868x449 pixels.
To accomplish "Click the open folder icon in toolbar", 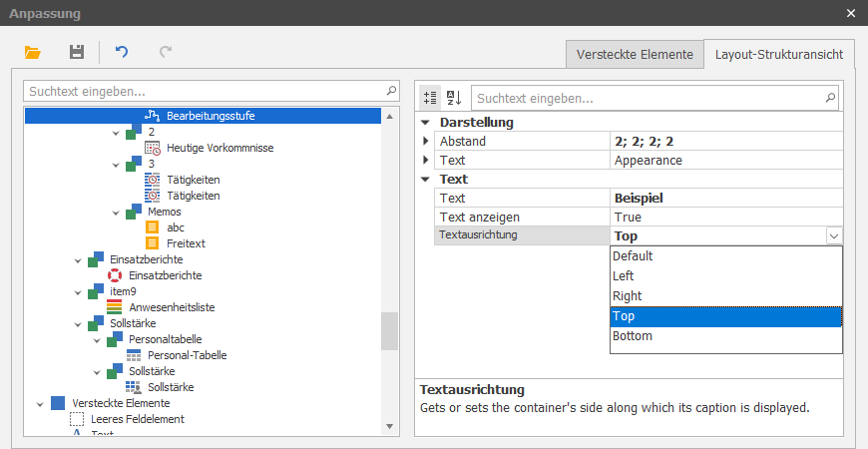I will (x=33, y=52).
